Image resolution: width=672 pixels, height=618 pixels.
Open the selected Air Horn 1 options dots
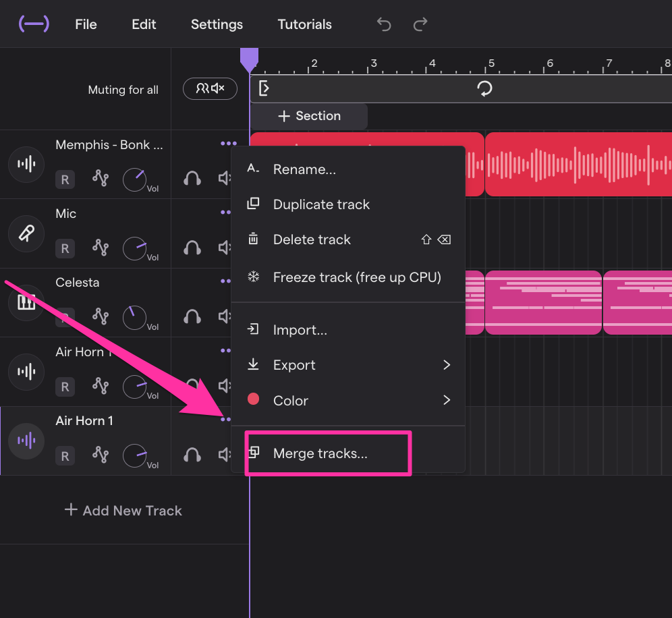click(x=225, y=419)
